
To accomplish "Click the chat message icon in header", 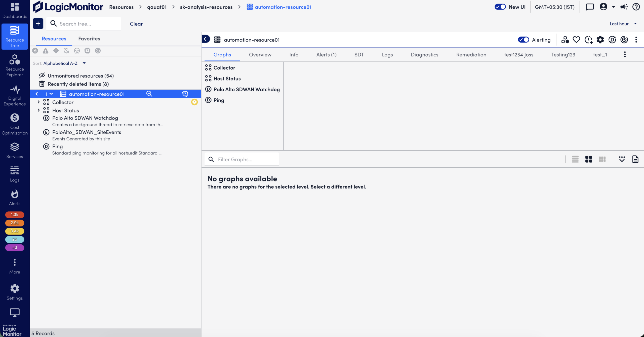I will pos(590,7).
